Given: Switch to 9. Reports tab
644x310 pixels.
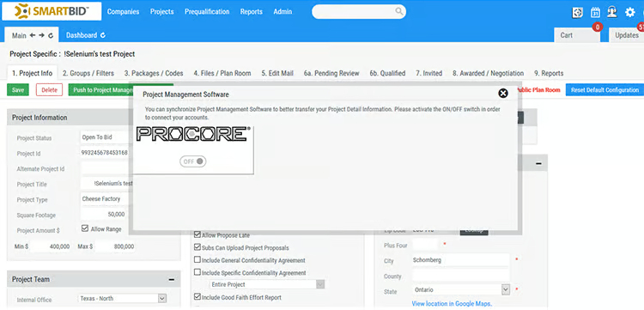Looking at the screenshot, I should 549,73.
